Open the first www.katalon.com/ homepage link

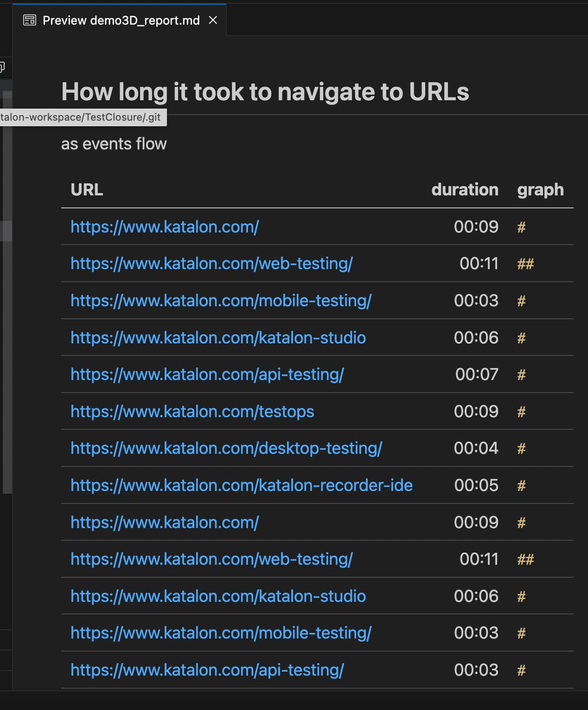[x=165, y=227]
